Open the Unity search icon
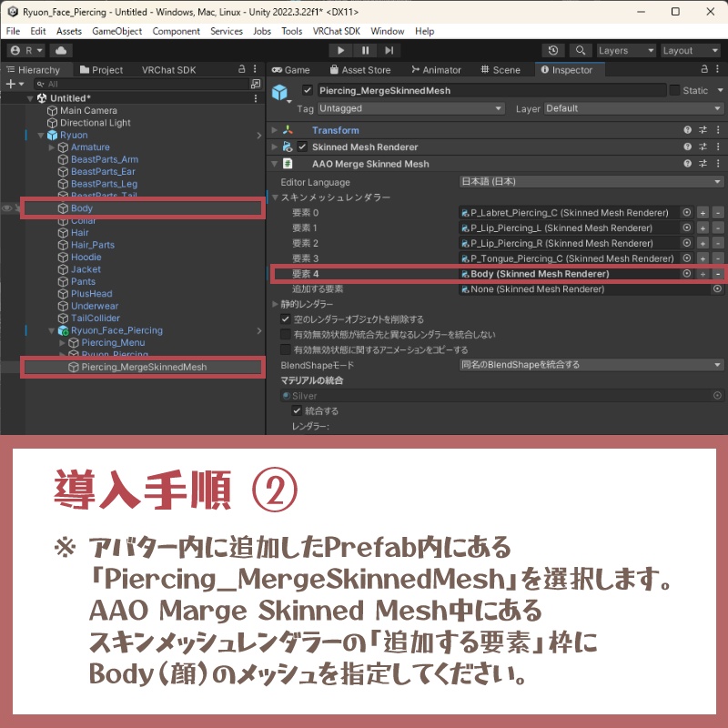The width and height of the screenshot is (728, 728). tap(581, 50)
